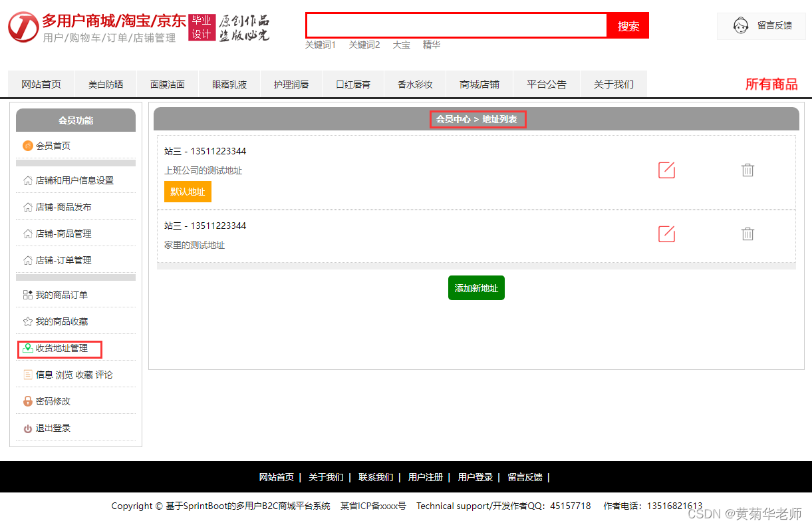The image size is (812, 527).
Task: Edit the 上班公司 address using the pencil icon
Action: (x=666, y=170)
